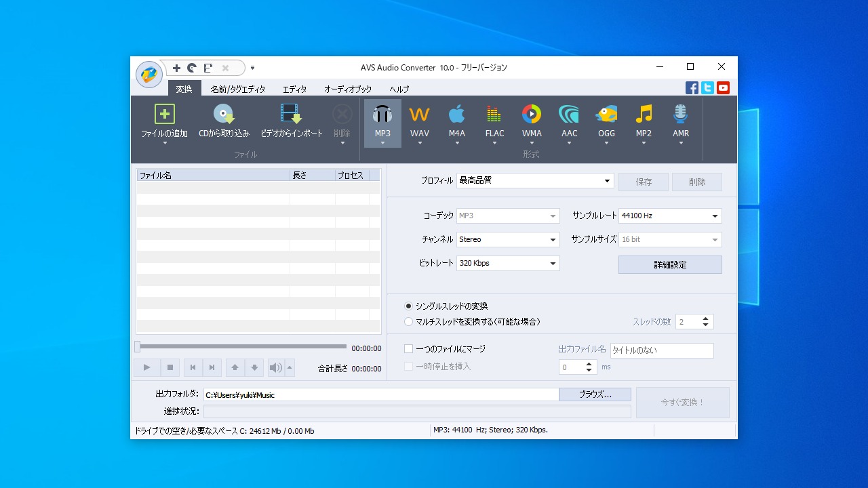Switch to the ヘルプ tab
Image resolution: width=868 pixels, height=488 pixels.
point(399,89)
